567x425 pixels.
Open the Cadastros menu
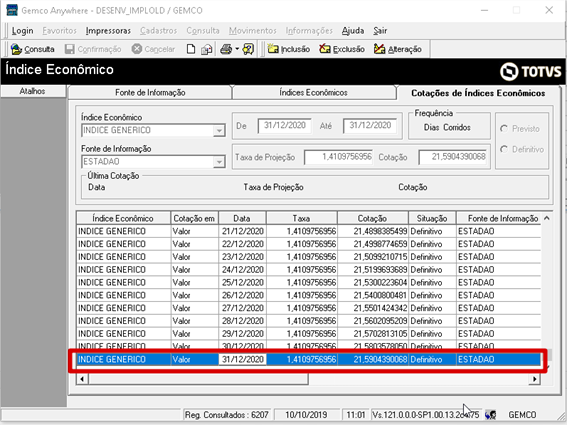(x=158, y=31)
